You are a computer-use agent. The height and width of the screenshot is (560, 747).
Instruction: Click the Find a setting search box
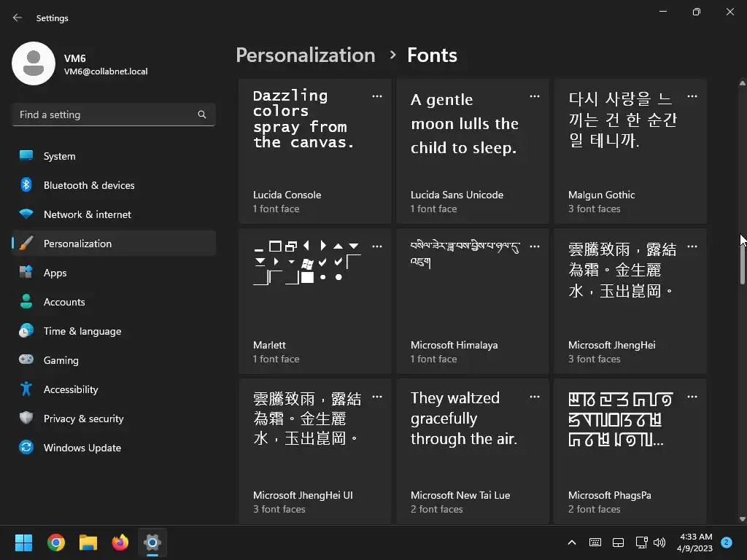click(114, 114)
